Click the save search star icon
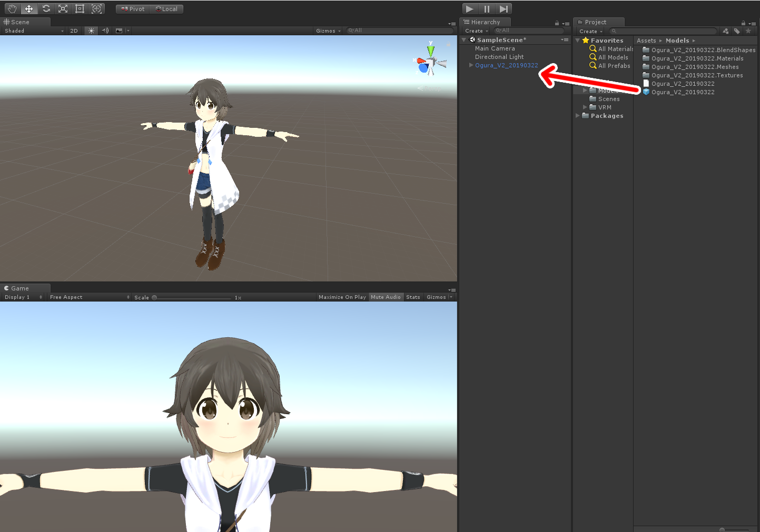760x532 pixels. coord(748,31)
